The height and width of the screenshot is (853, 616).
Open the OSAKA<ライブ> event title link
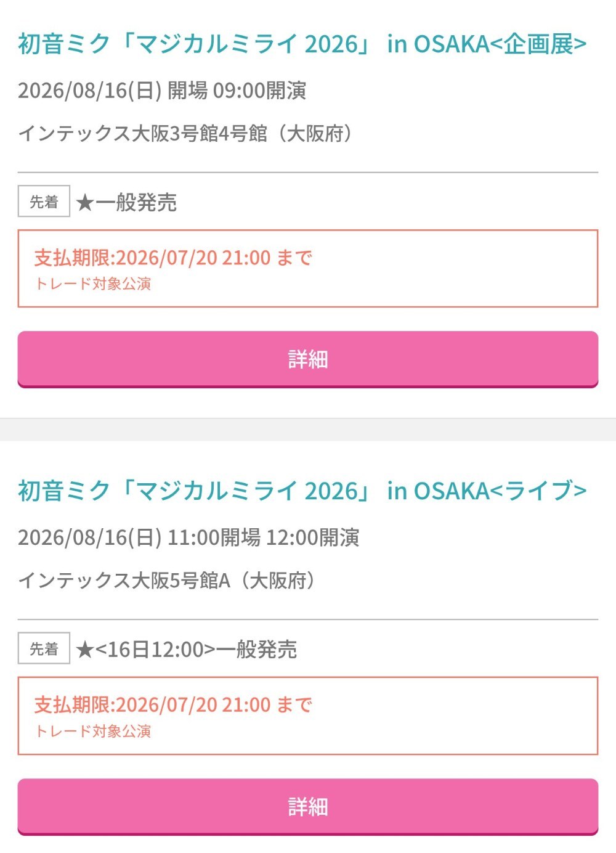click(302, 491)
